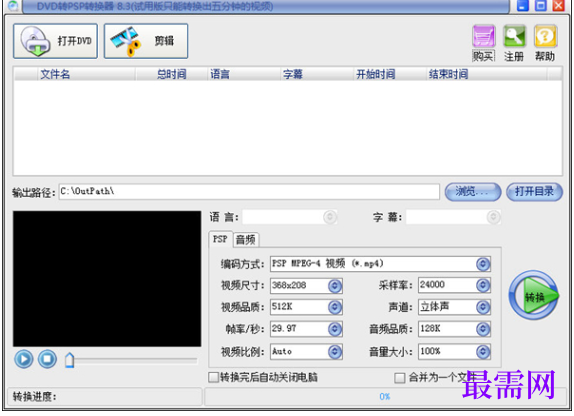This screenshot has height=416, width=574.
Task: Expand the 帧率/秒 29.97 dropdown
Action: 335,329
